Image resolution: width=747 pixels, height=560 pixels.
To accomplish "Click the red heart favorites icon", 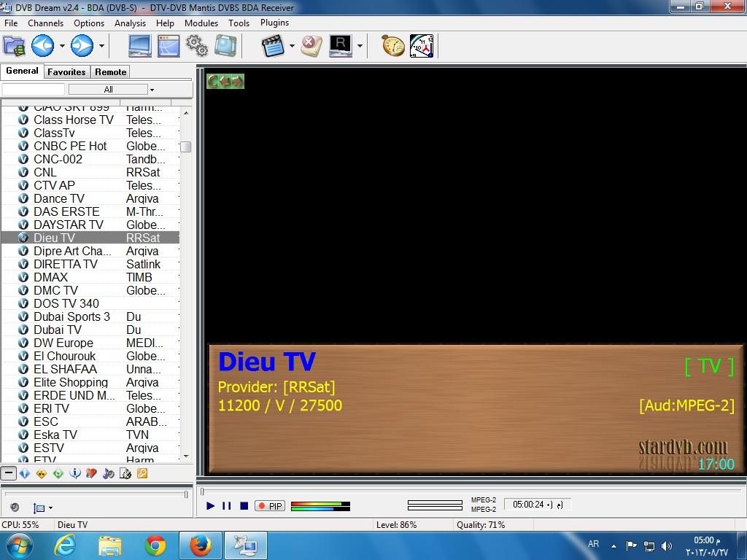I will [x=91, y=473].
